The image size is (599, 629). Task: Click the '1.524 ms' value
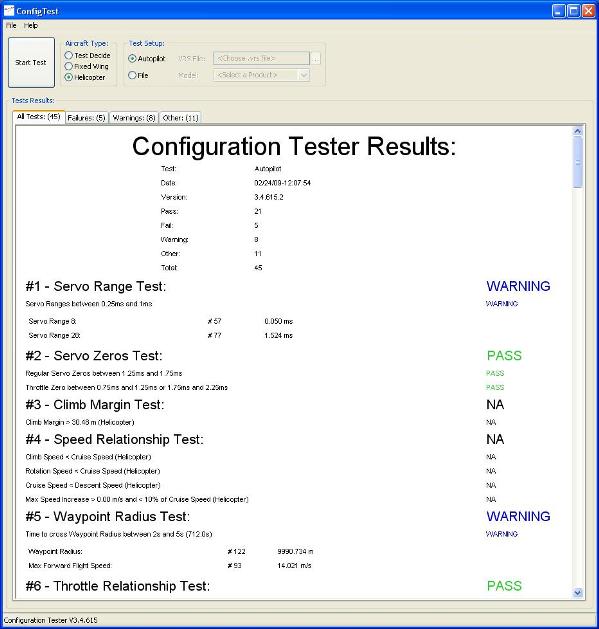tap(278, 336)
